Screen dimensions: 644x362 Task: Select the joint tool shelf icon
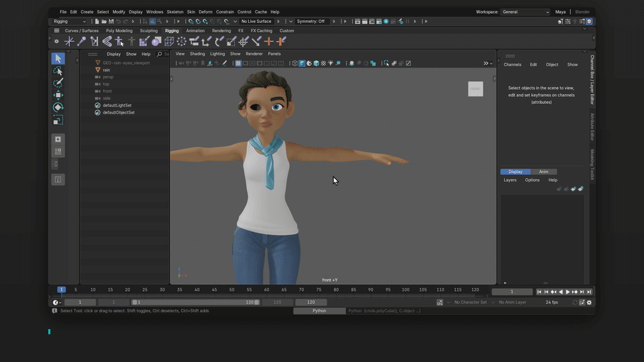tap(81, 41)
